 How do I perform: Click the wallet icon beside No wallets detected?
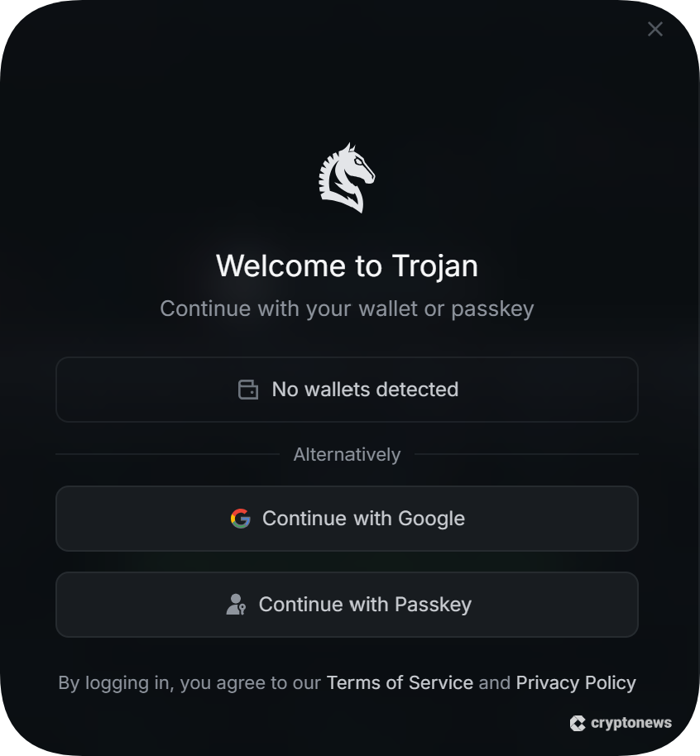point(248,390)
